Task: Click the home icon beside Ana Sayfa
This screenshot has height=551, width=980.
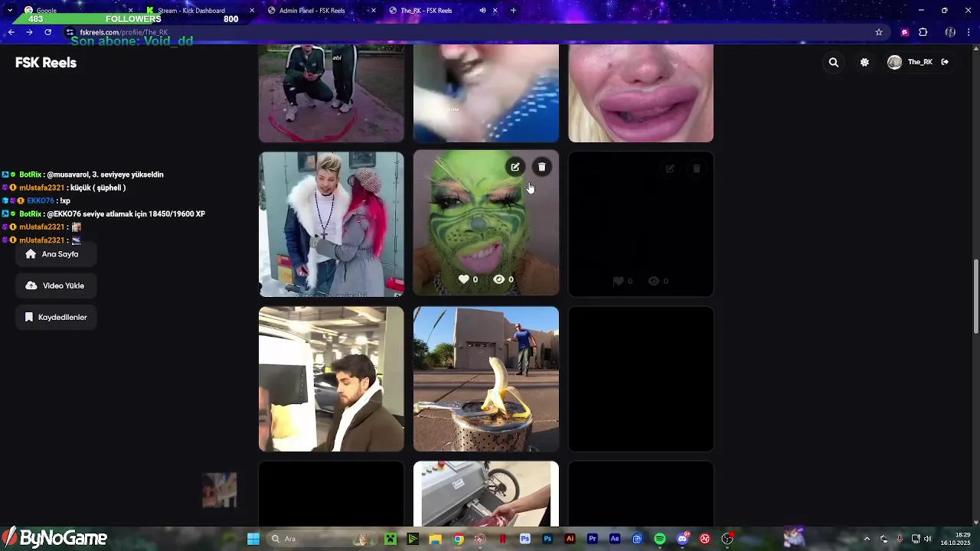Action: (x=31, y=254)
